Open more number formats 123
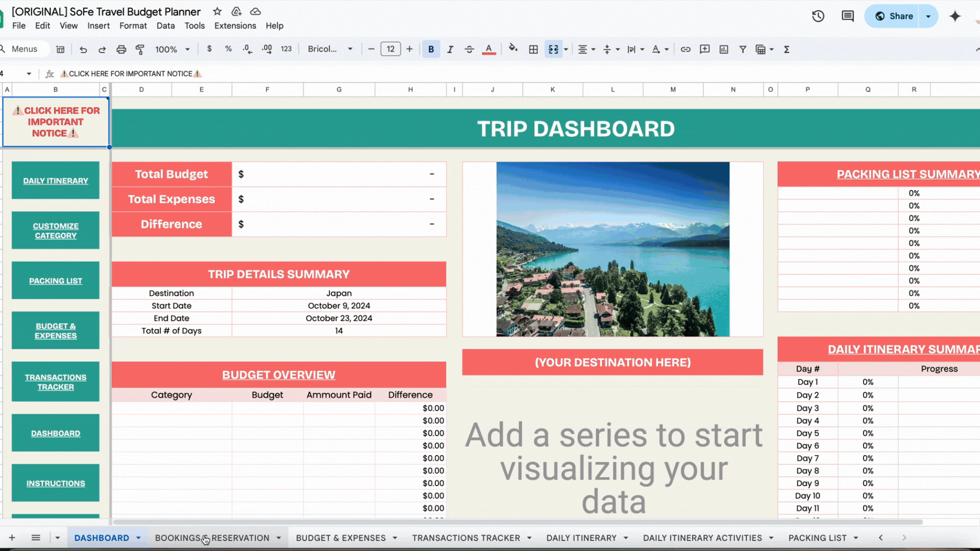Viewport: 980px width, 551px height. point(286,49)
